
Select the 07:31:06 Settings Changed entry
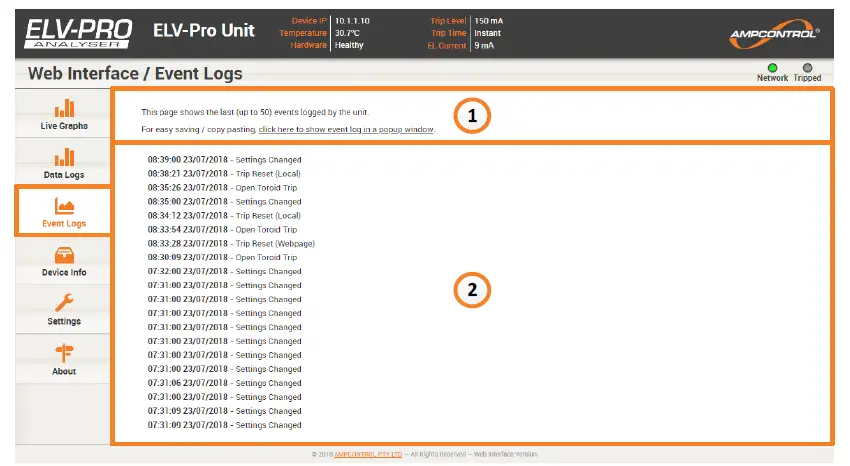(224, 383)
